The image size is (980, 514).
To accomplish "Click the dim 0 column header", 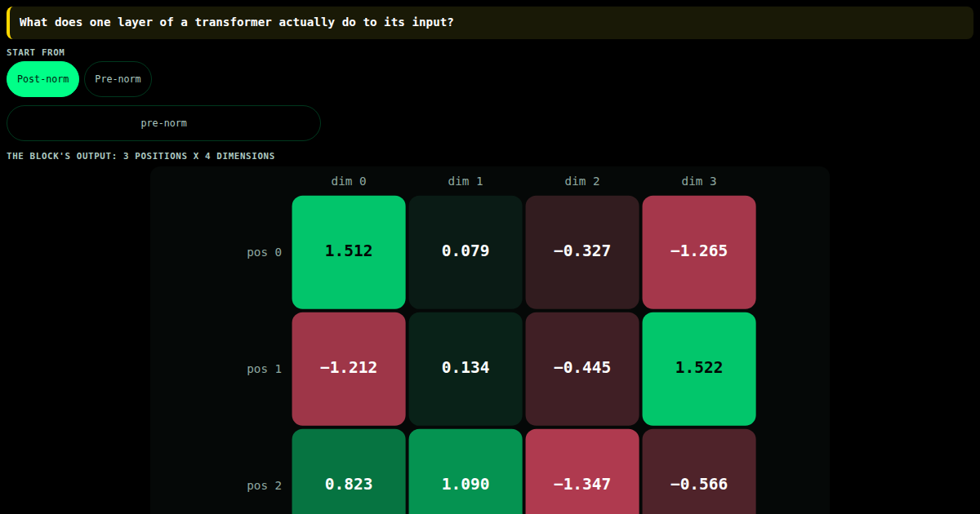I will coord(349,181).
